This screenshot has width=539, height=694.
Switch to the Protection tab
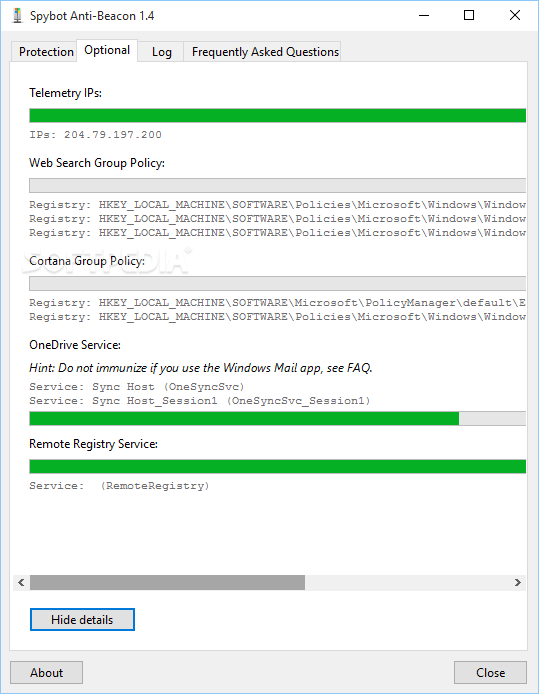44,52
